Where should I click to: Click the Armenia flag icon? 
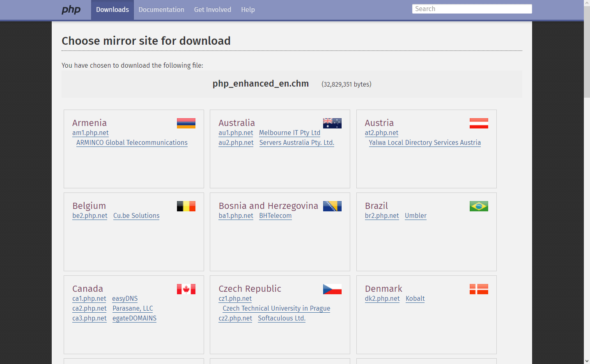click(186, 123)
